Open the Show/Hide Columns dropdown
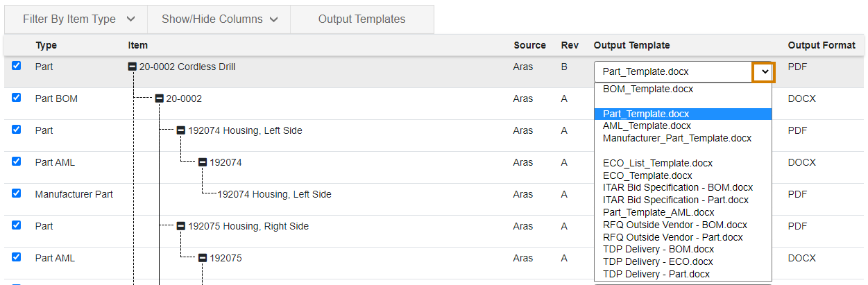Image resolution: width=868 pixels, height=285 pixels. pyautogui.click(x=219, y=19)
